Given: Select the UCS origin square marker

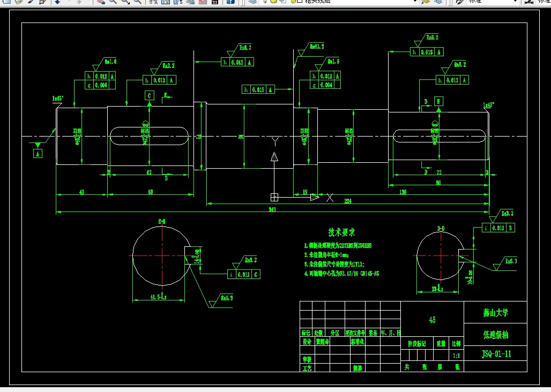Looking at the screenshot, I should pos(274,197).
